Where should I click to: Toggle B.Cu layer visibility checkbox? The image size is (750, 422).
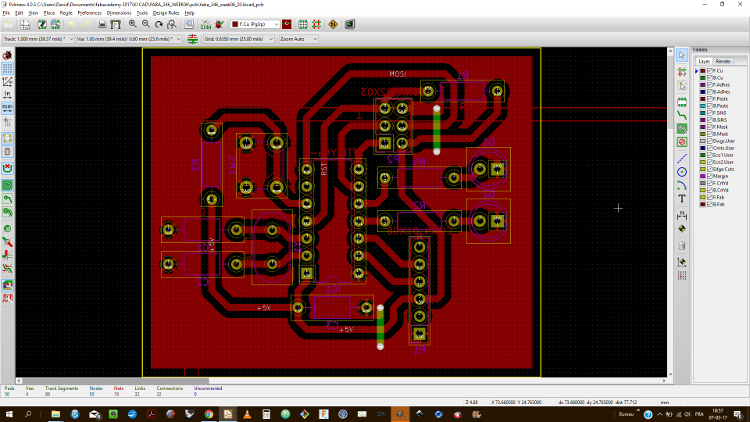[710, 78]
